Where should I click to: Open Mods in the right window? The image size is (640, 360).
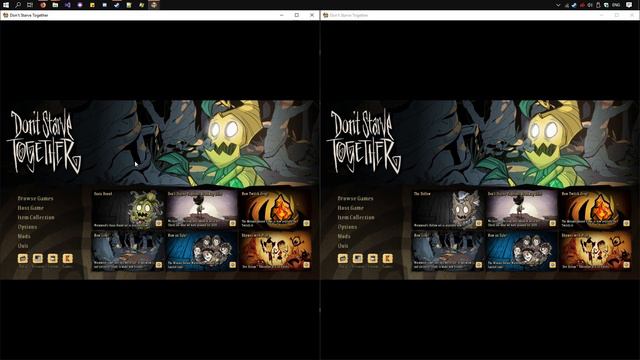click(x=344, y=236)
